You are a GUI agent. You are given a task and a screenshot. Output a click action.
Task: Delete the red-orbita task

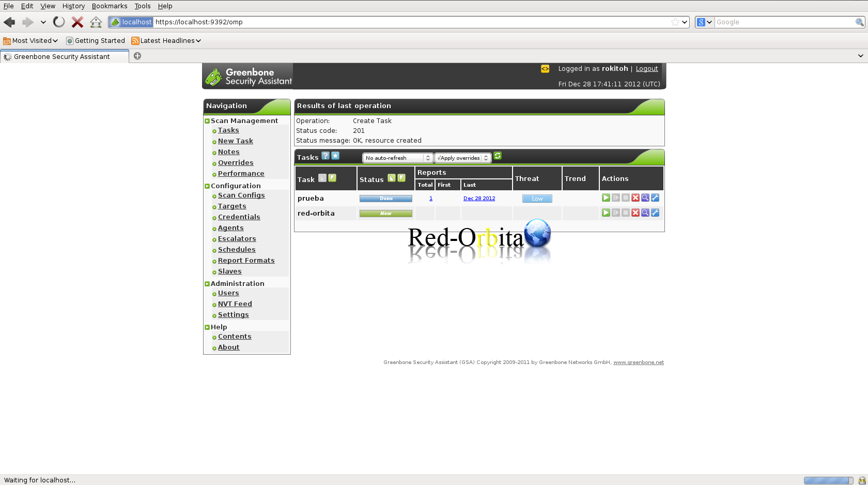636,213
